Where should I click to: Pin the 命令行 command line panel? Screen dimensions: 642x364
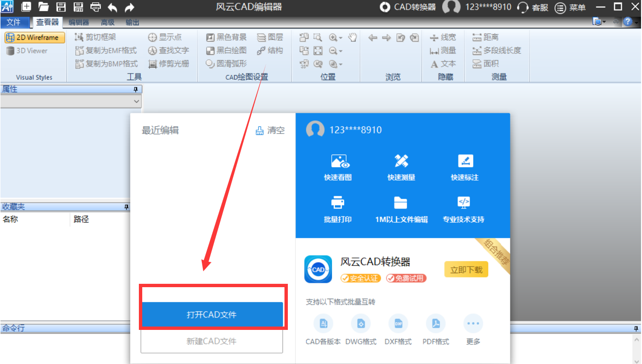[x=636, y=328]
